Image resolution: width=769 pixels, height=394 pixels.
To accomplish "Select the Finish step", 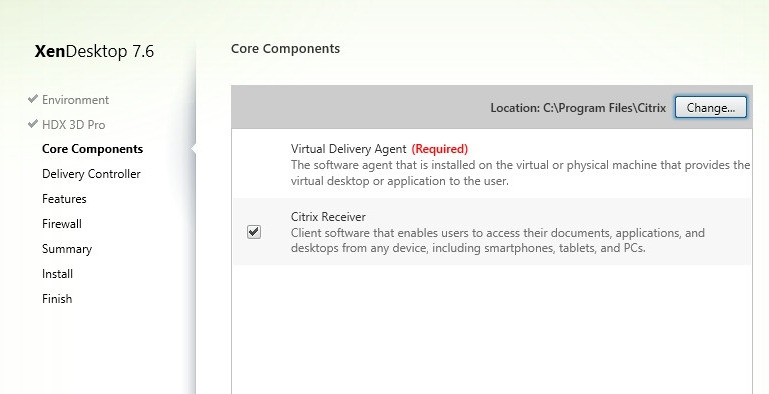I will [x=57, y=298].
